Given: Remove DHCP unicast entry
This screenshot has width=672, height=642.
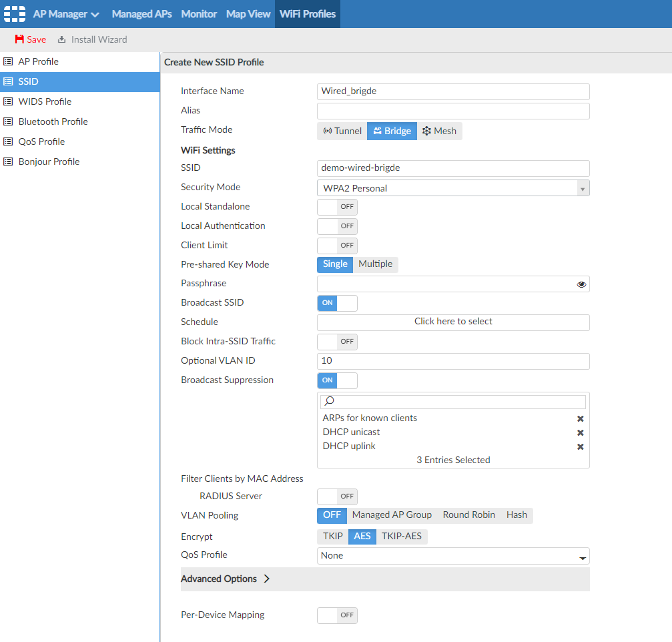Looking at the screenshot, I should tap(580, 432).
